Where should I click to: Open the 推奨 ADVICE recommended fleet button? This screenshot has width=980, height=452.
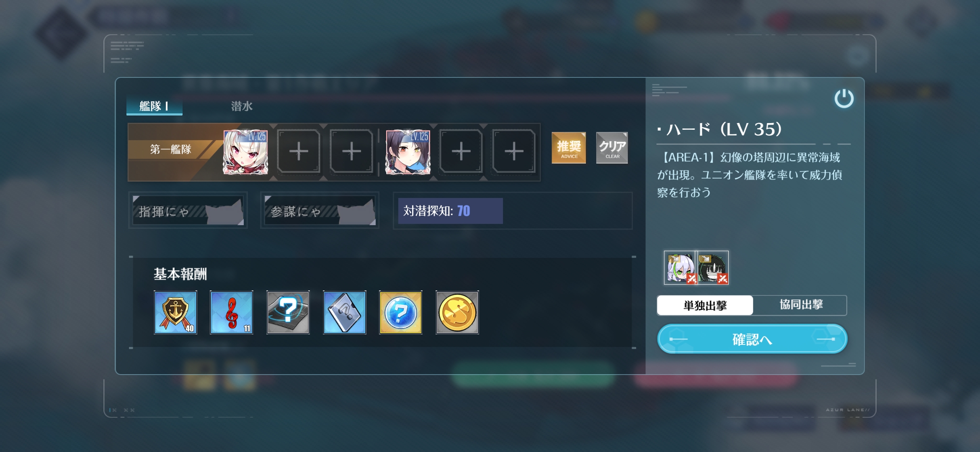569,148
